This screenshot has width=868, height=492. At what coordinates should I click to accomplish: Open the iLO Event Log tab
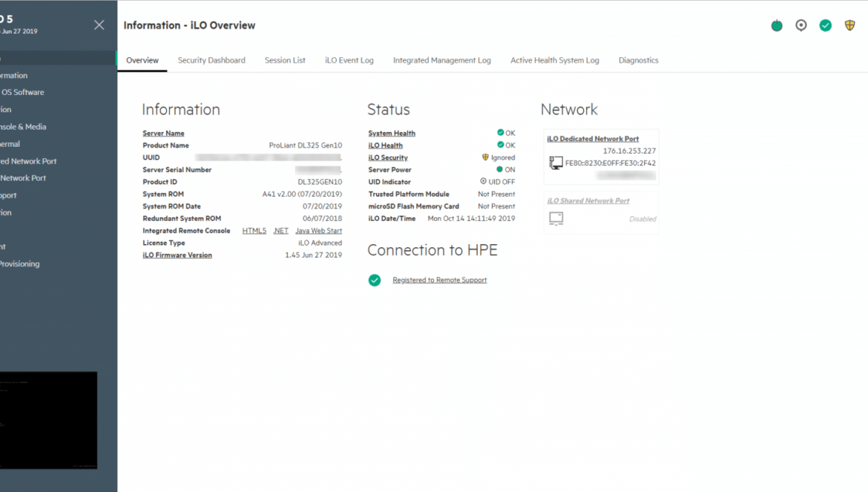coord(349,60)
